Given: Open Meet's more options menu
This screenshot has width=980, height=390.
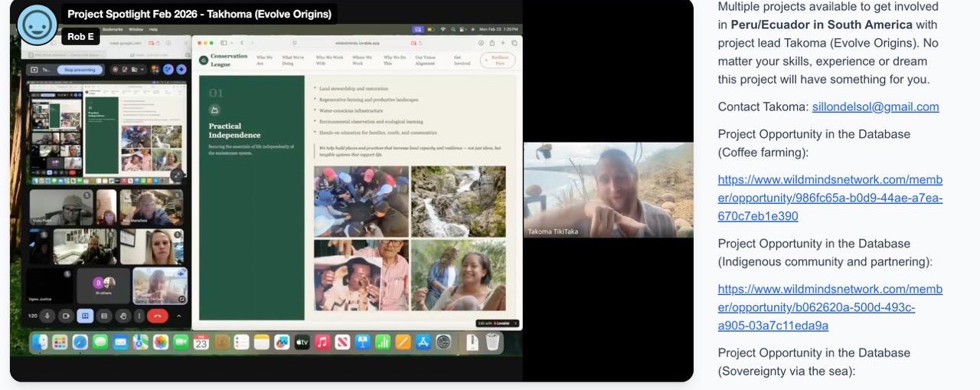Looking at the screenshot, I should [x=139, y=316].
